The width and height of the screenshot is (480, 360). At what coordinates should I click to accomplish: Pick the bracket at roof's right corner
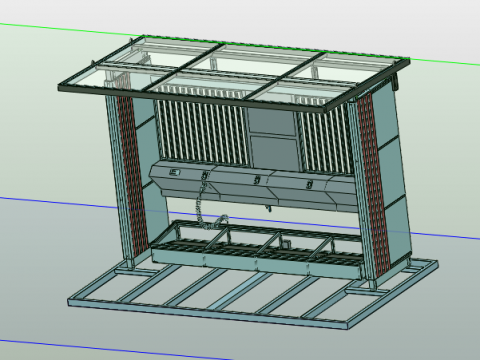click(x=395, y=82)
